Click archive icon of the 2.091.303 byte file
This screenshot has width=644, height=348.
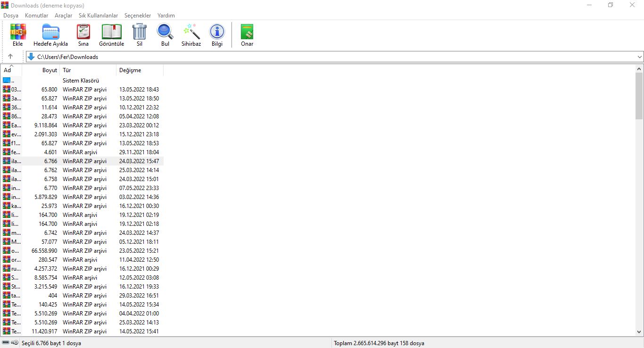click(x=7, y=134)
